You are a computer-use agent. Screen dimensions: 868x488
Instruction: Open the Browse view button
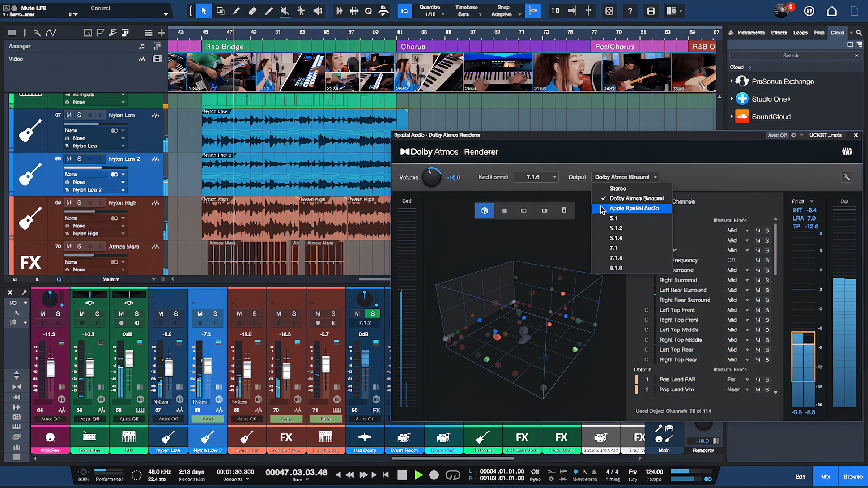(853, 476)
